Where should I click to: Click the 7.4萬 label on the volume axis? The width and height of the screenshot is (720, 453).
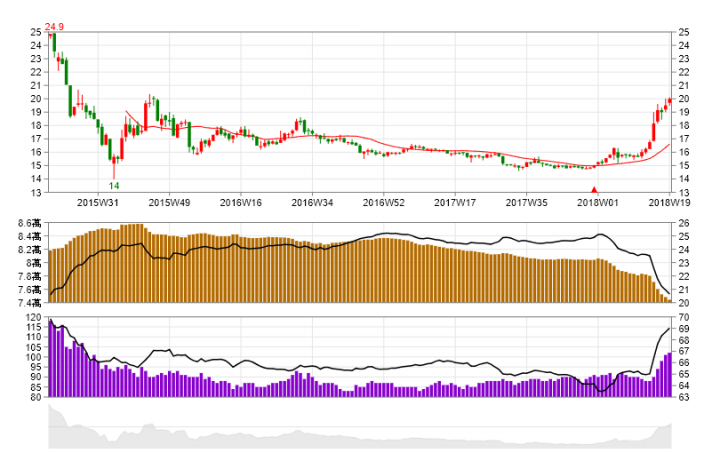click(x=29, y=303)
